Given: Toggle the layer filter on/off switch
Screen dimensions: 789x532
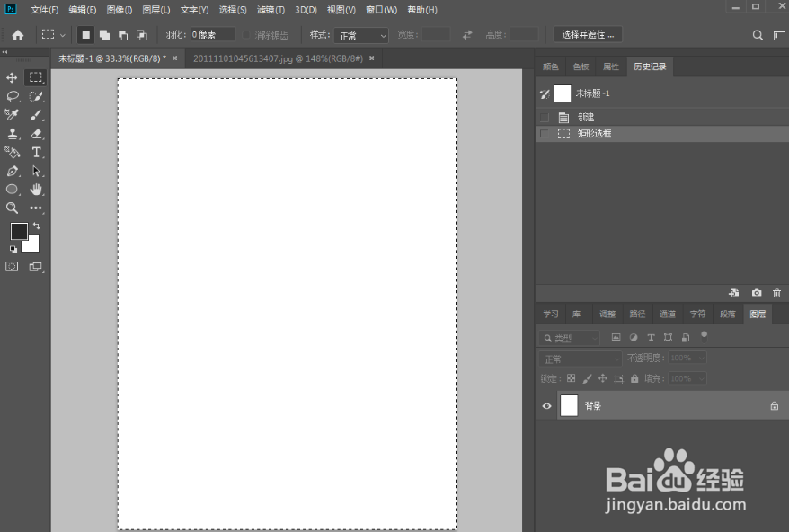Looking at the screenshot, I should pos(704,336).
